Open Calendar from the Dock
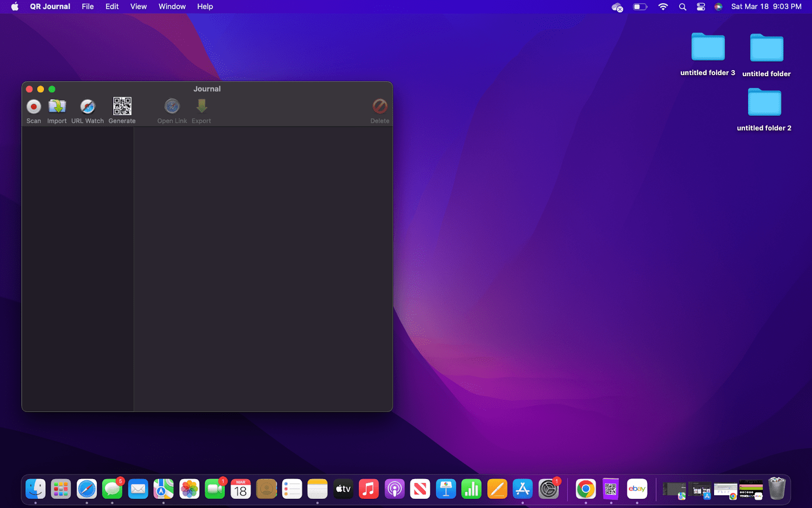 coord(241,489)
